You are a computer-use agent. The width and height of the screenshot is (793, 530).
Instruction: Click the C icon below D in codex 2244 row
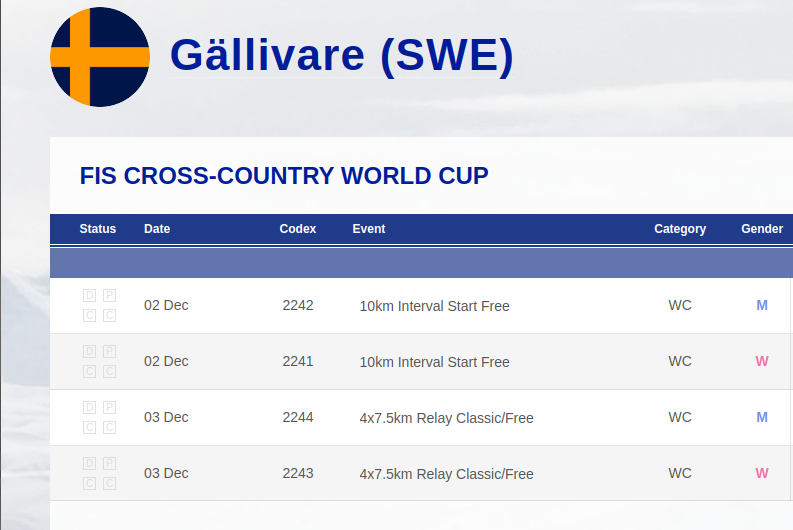pyautogui.click(x=90, y=428)
